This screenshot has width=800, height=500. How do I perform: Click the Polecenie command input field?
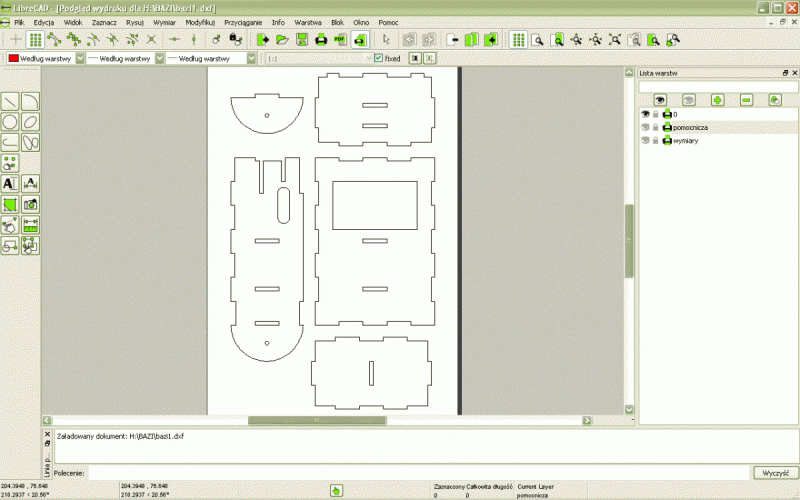click(x=420, y=472)
